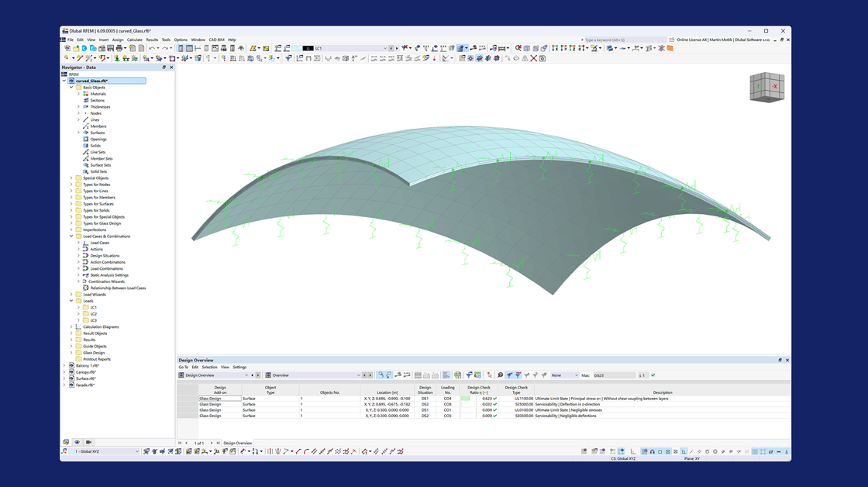Click Go To in the Design Overview panel
This screenshot has height=487, width=868.
click(x=184, y=367)
